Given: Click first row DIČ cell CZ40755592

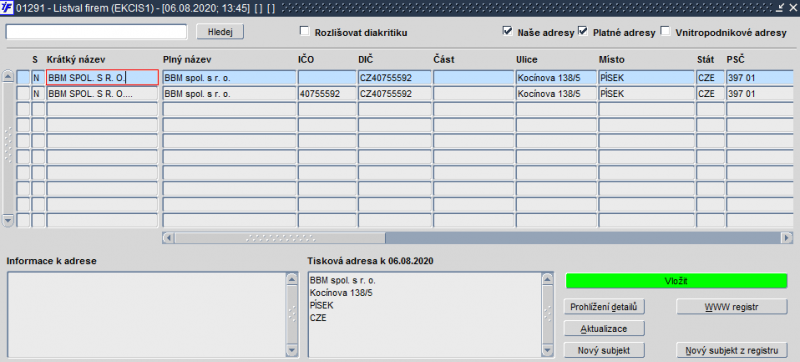Looking at the screenshot, I should pos(395,78).
